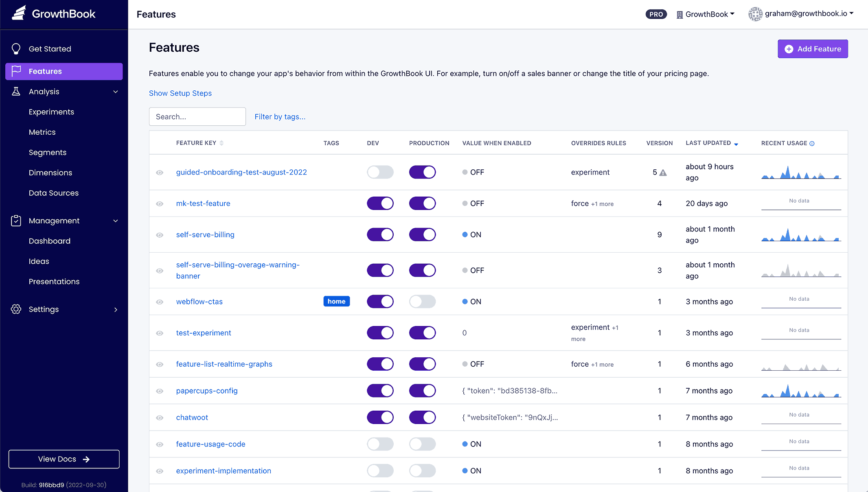
Task: Open the GrowthBook organization dropdown
Action: (706, 14)
